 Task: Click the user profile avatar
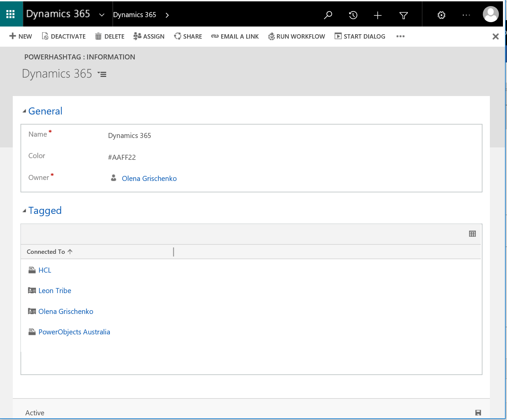(x=490, y=14)
